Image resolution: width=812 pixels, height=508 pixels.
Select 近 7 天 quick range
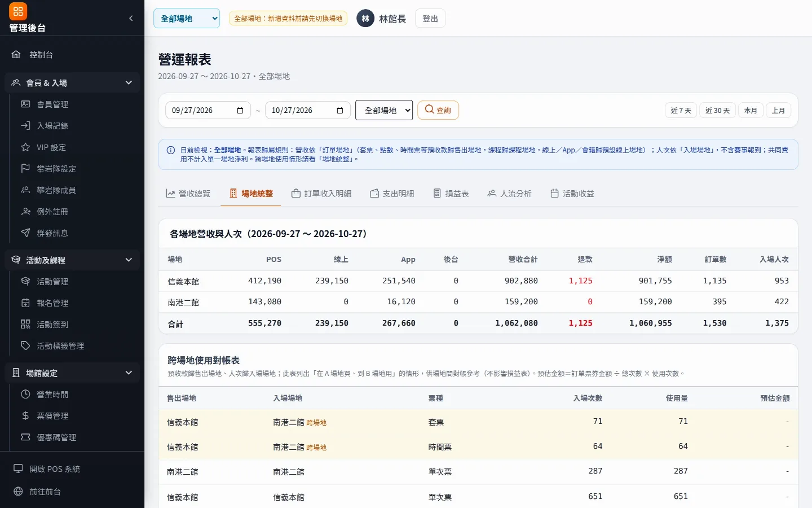(x=681, y=111)
